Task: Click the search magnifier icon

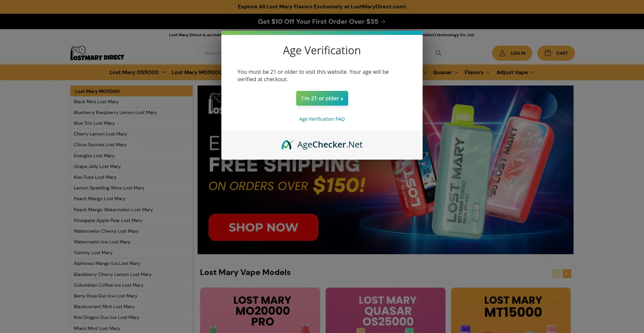Action: pyautogui.click(x=438, y=53)
